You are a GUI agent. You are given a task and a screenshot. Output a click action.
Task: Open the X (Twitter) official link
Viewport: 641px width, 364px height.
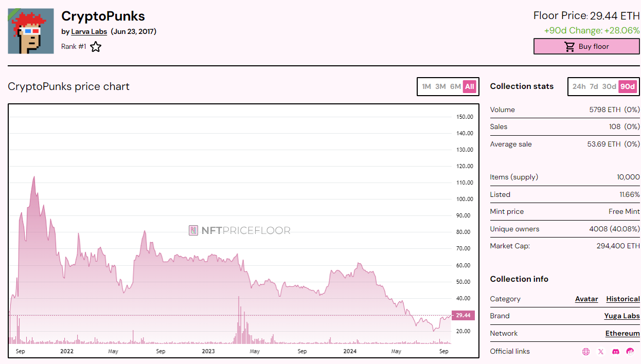click(600, 352)
